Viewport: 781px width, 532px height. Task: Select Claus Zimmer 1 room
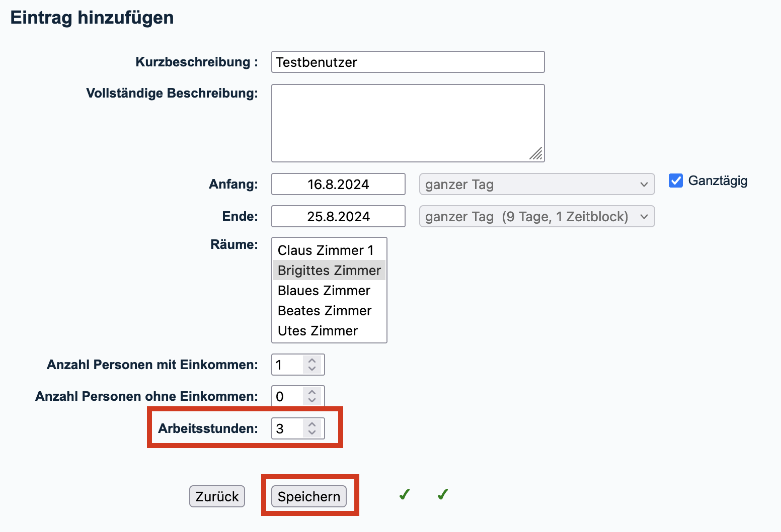point(326,250)
